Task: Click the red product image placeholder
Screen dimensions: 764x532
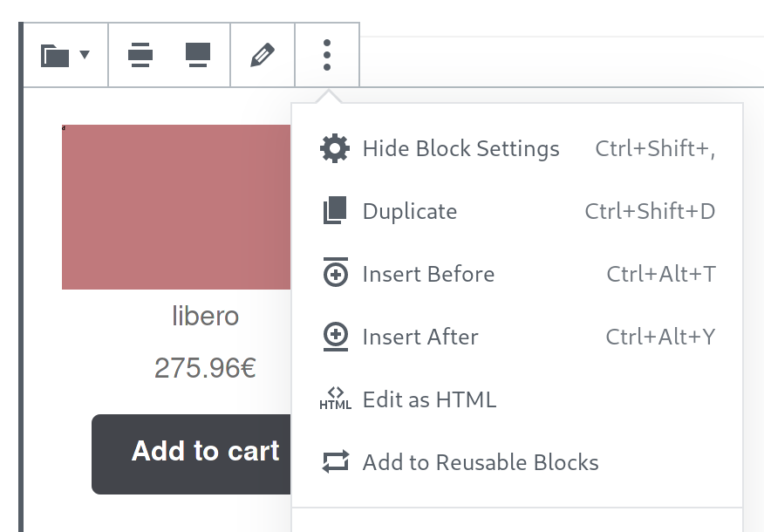Action: coord(176,207)
